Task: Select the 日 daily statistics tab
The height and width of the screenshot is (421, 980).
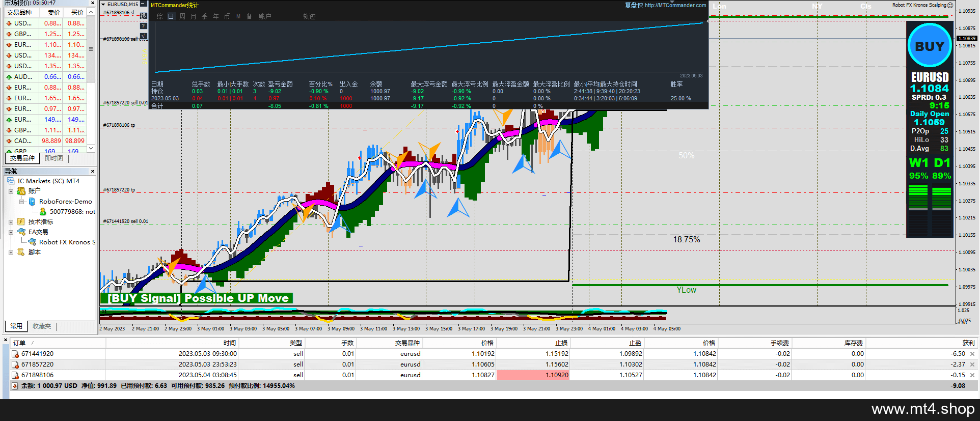Action: coord(171,16)
